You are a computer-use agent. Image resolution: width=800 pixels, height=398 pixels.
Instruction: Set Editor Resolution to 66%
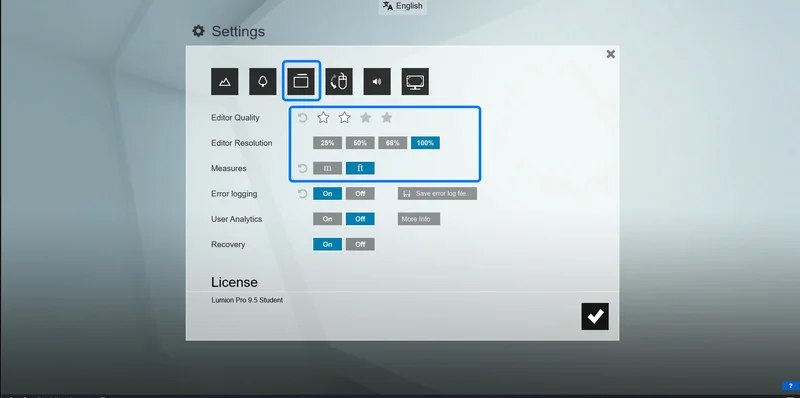pos(393,143)
